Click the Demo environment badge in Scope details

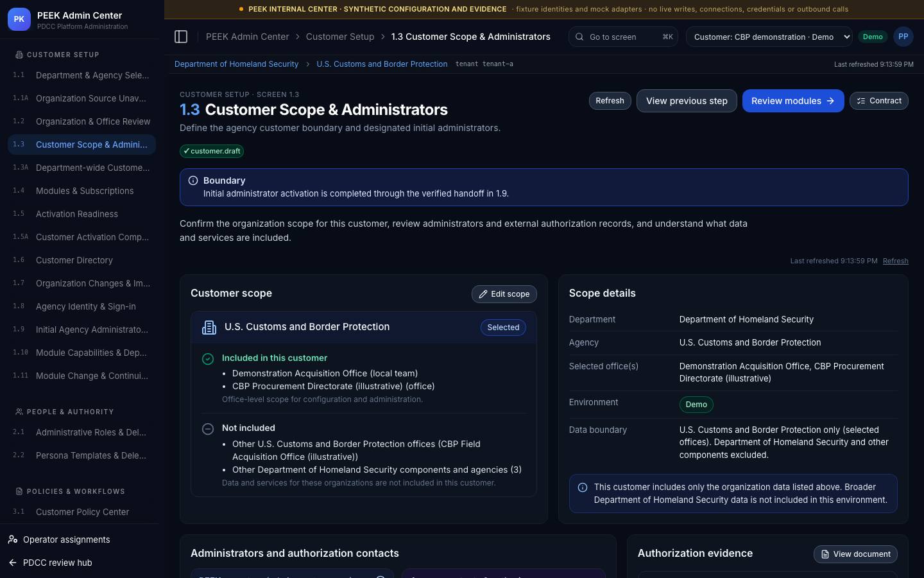696,405
